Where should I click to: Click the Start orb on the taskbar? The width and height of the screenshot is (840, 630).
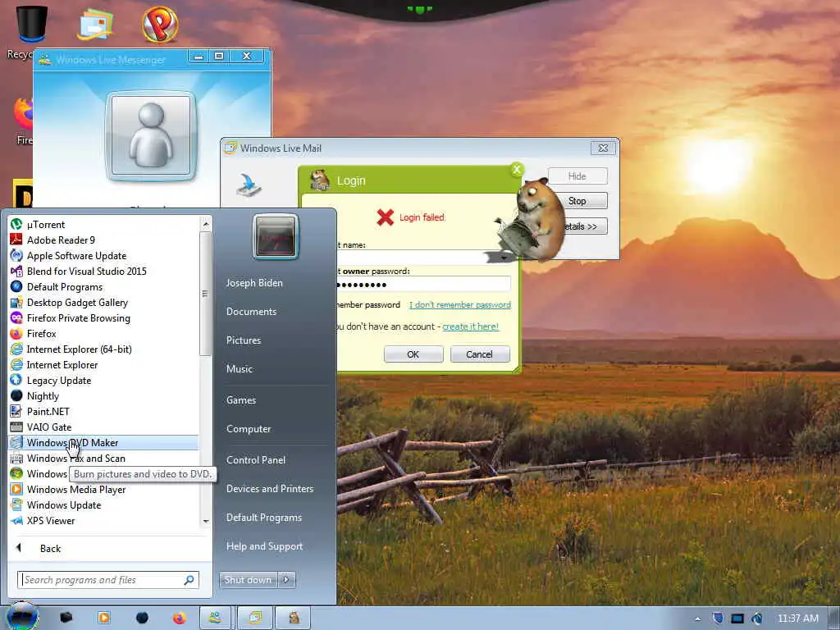click(22, 617)
